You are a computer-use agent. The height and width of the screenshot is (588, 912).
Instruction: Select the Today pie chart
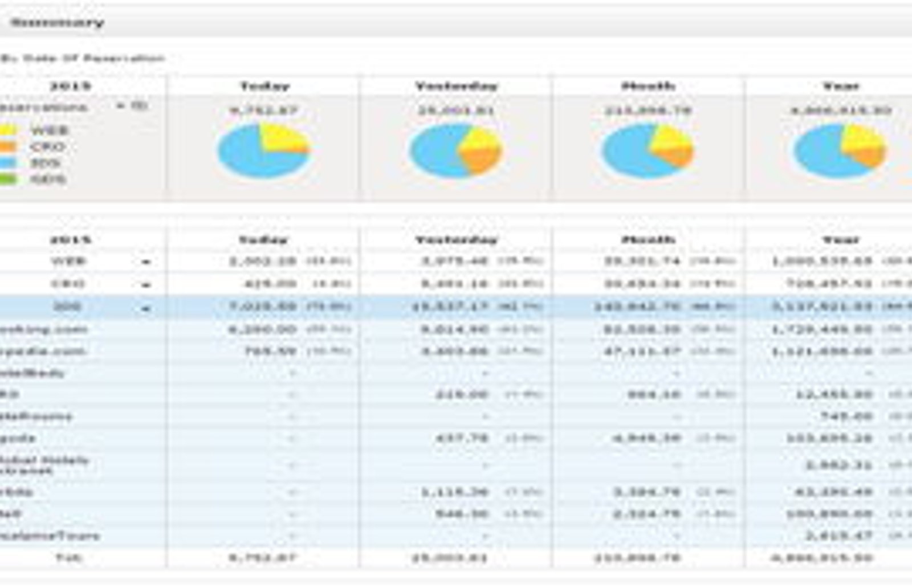click(x=263, y=151)
